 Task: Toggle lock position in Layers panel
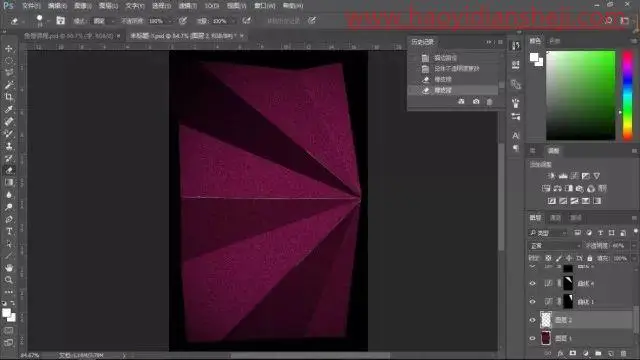(569, 258)
